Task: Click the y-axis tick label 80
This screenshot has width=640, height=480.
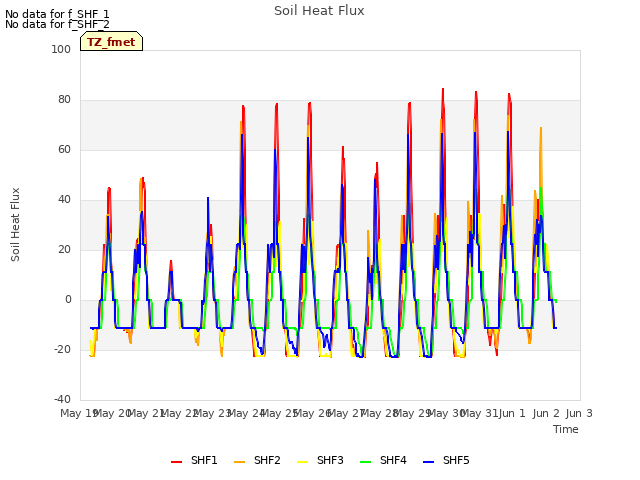Action: (x=64, y=100)
